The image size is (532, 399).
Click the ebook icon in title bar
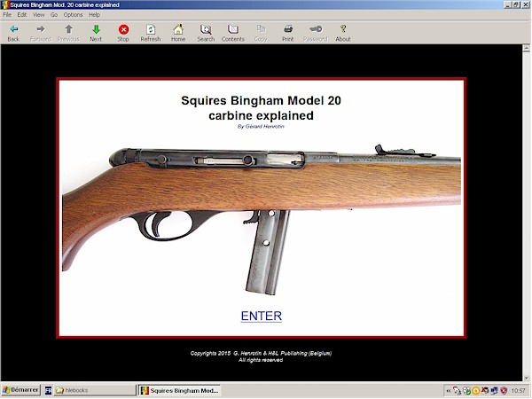(5, 4)
